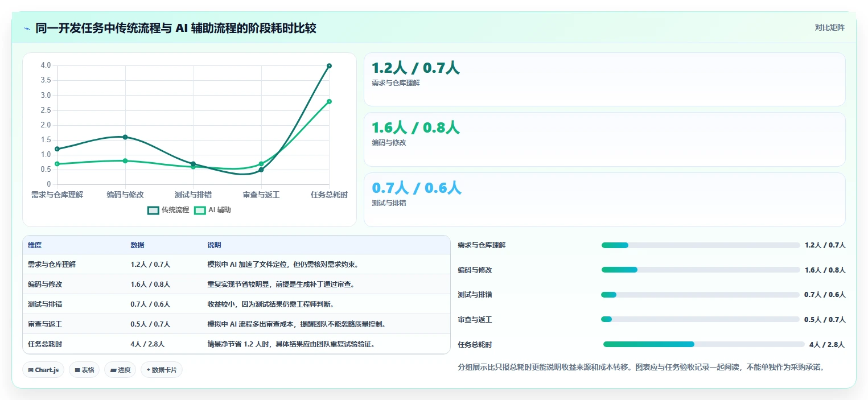Select the Chart.js tag chip
This screenshot has width=868, height=400.
click(x=44, y=370)
